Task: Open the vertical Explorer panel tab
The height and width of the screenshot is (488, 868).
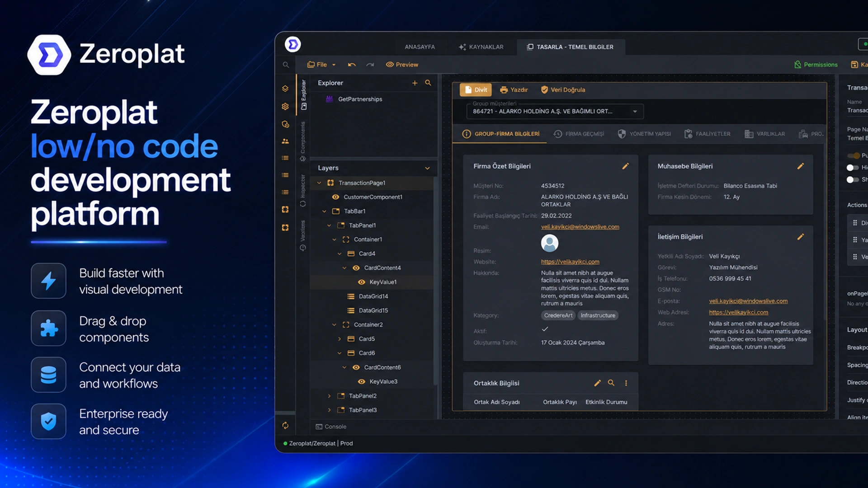Action: point(303,94)
